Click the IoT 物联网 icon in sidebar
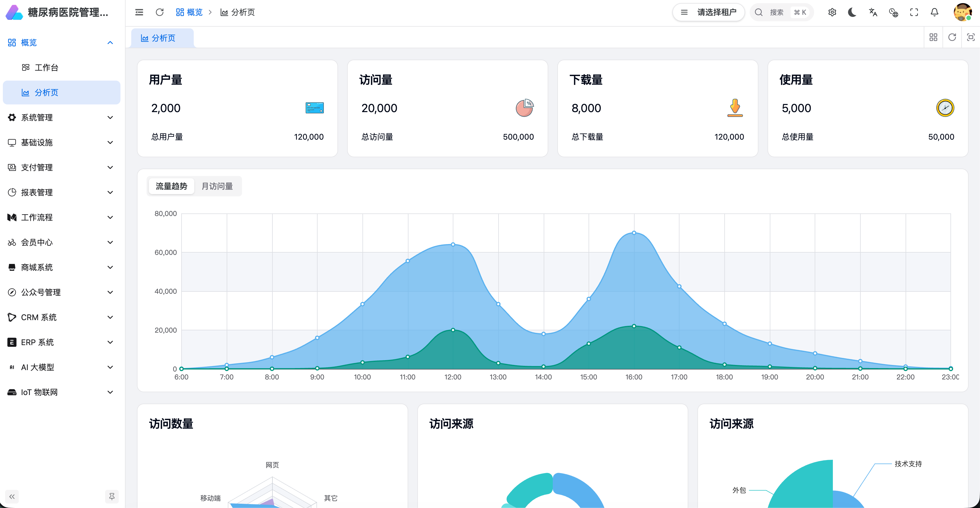 coord(12,392)
